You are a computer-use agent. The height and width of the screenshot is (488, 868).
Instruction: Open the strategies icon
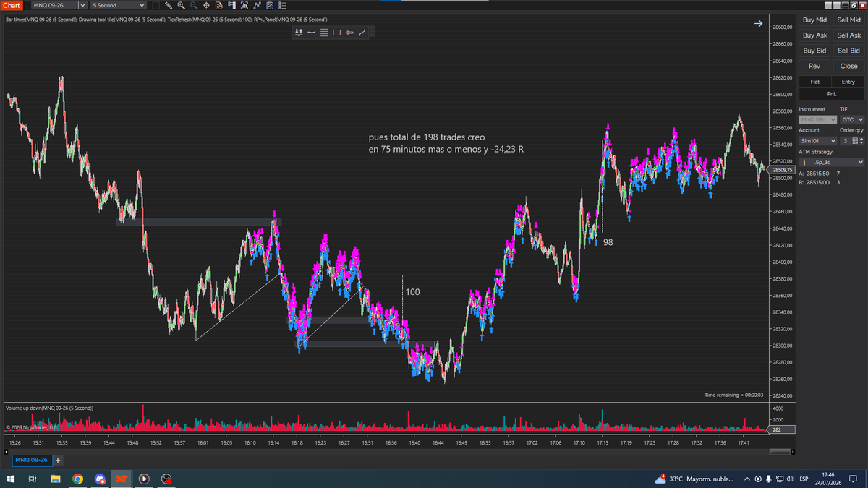click(270, 5)
